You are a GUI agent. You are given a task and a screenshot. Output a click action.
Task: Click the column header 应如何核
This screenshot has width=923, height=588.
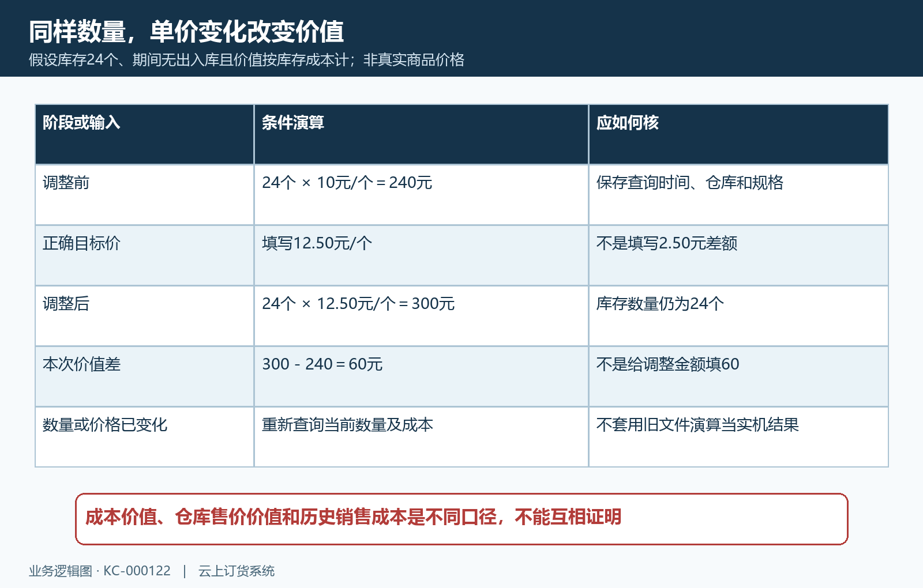click(x=738, y=134)
